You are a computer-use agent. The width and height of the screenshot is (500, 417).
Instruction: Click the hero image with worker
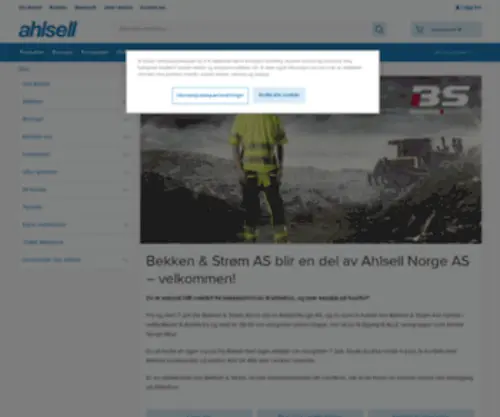point(311,159)
